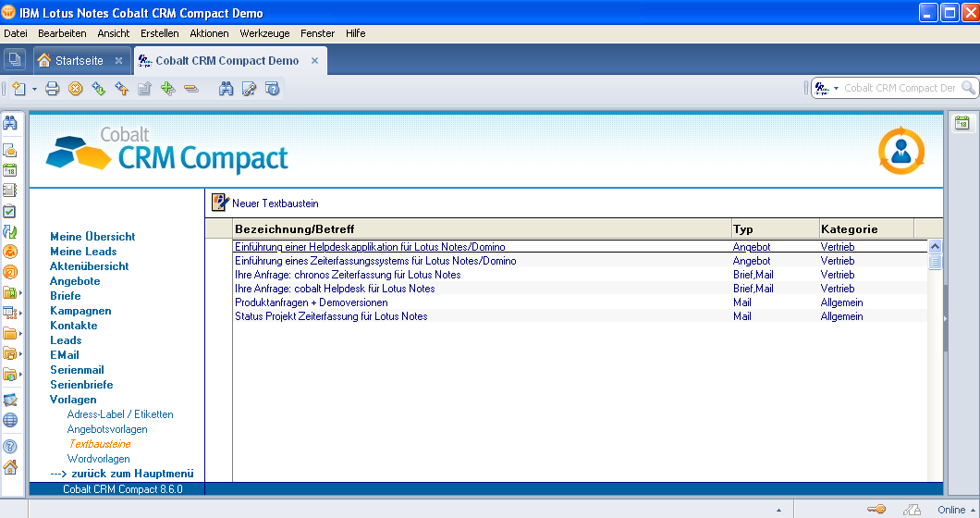Close the Startseite tab
Screen dimensions: 980x518
point(118,61)
